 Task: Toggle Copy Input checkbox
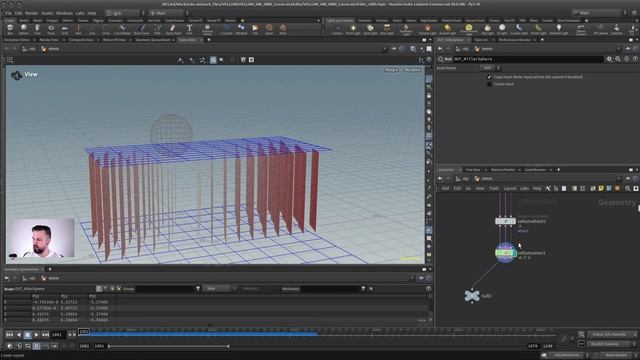click(489, 77)
